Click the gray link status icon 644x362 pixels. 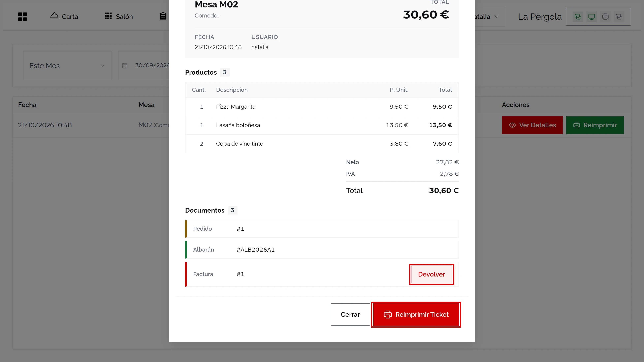619,17
